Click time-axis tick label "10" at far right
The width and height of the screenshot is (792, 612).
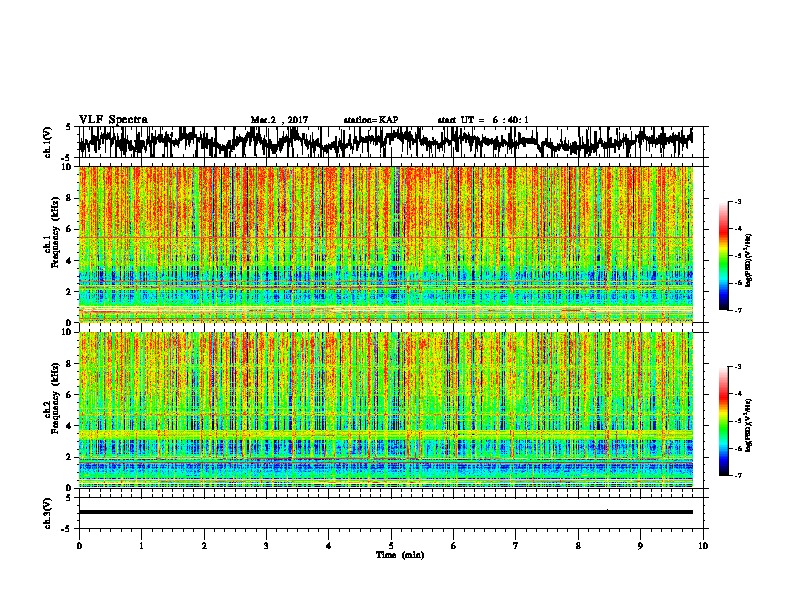(x=703, y=546)
